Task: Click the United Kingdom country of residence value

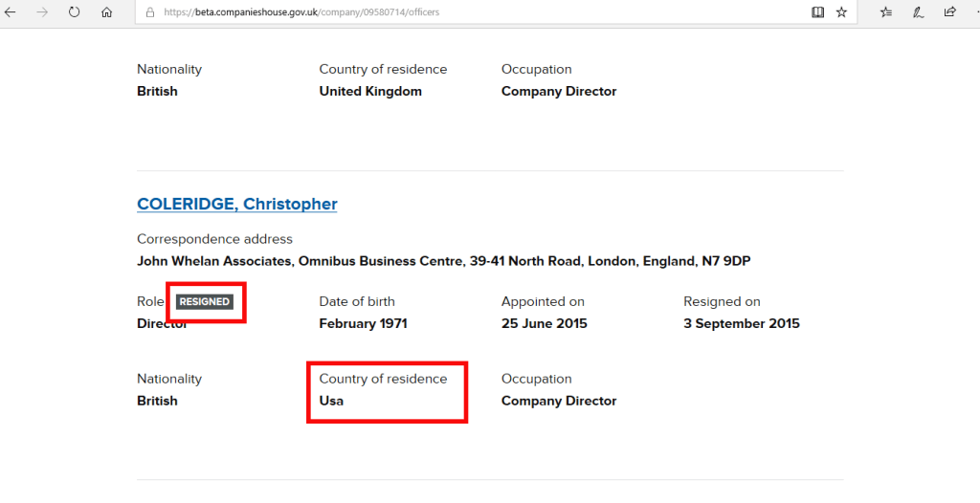Action: [370, 91]
